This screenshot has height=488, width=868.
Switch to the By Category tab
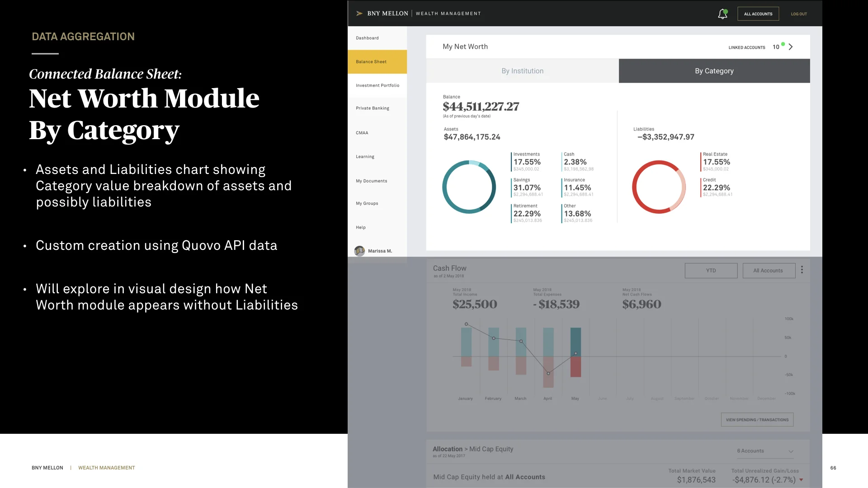[x=714, y=71]
